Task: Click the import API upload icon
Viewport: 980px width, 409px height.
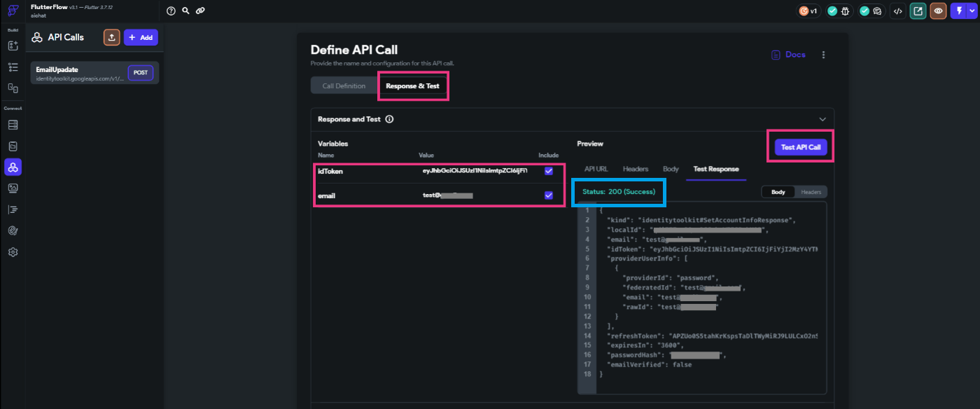Action: coord(111,37)
